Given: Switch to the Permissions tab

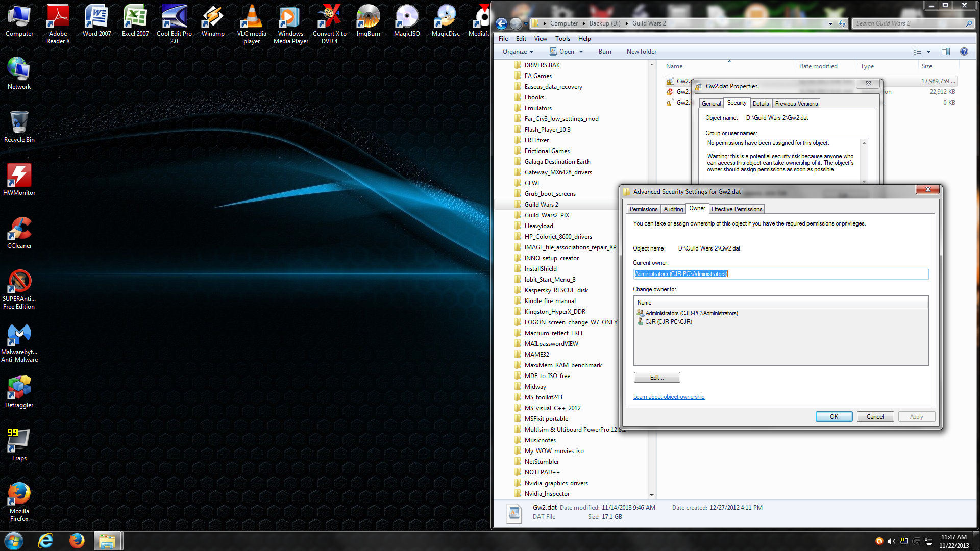Looking at the screenshot, I should pos(643,209).
